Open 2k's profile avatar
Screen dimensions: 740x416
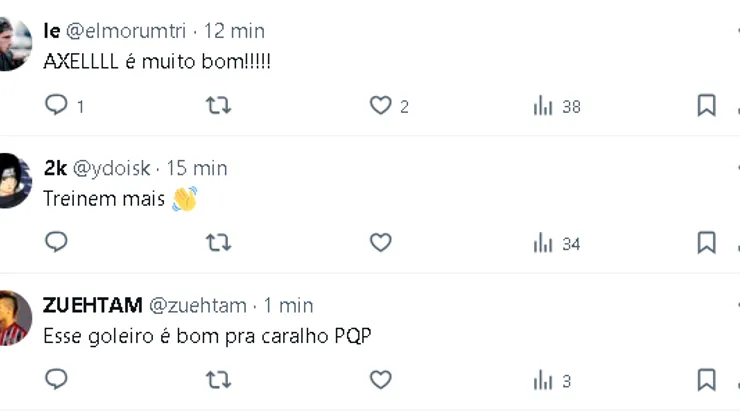click(x=14, y=181)
